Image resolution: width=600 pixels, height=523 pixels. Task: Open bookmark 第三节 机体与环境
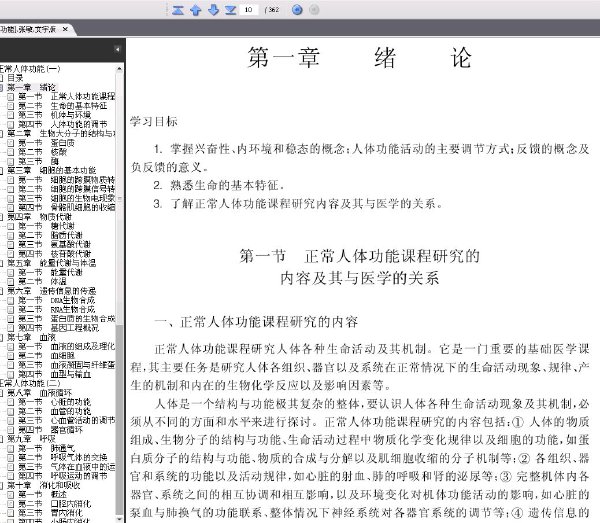tap(54, 115)
